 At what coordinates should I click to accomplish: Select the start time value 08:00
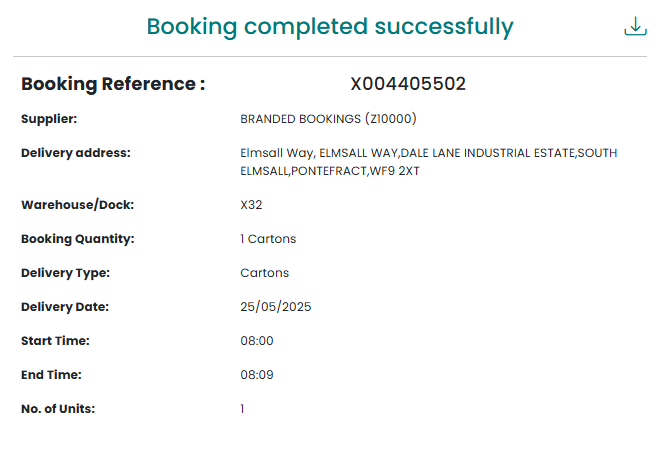(x=257, y=341)
